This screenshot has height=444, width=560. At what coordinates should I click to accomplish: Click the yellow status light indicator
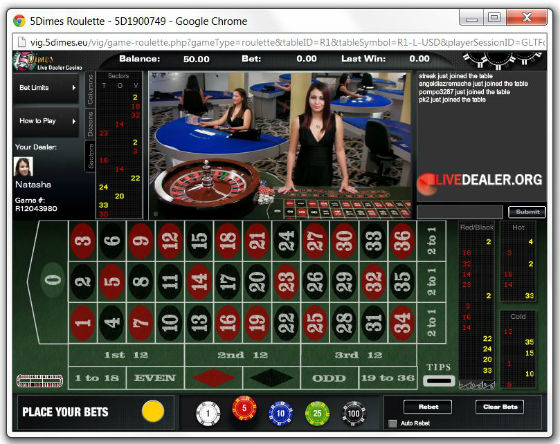(153, 411)
